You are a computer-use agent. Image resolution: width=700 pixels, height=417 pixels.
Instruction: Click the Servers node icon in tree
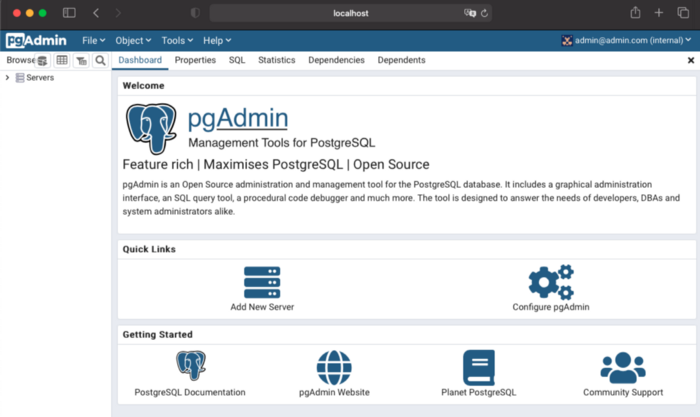pos(20,78)
